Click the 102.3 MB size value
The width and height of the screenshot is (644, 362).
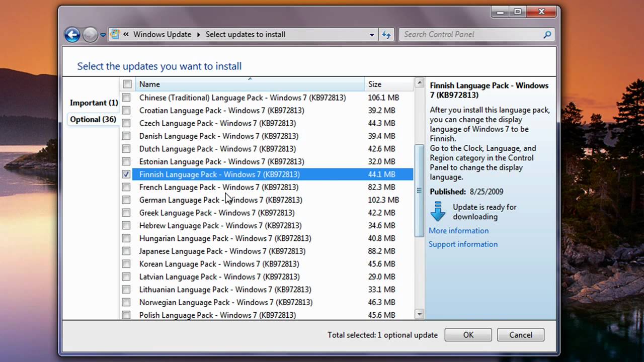[x=383, y=200]
